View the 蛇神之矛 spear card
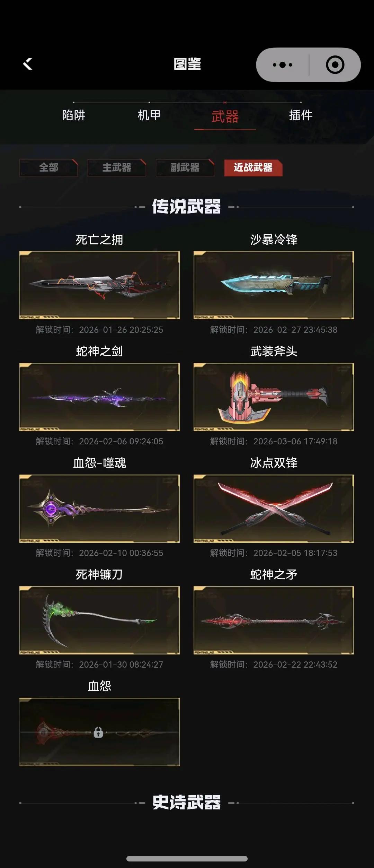Image resolution: width=374 pixels, height=868 pixels. point(274,620)
